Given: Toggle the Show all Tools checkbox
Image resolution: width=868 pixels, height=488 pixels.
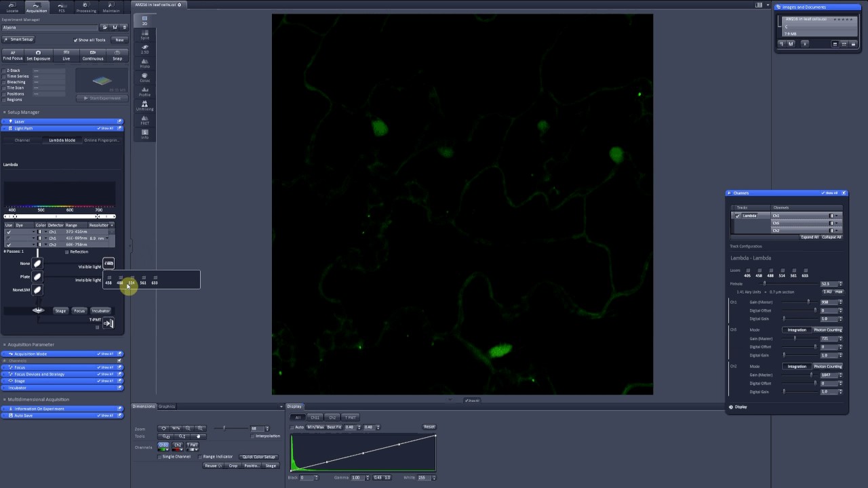Looking at the screenshot, I should (x=76, y=40).
